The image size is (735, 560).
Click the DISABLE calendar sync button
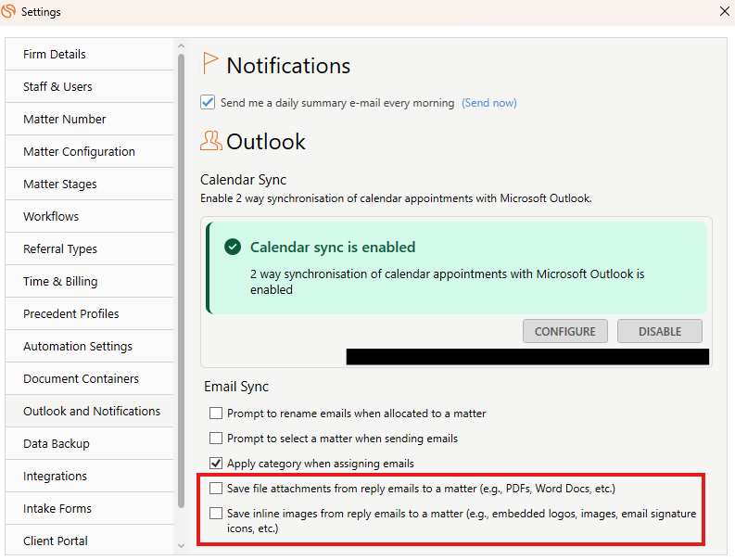tap(660, 332)
